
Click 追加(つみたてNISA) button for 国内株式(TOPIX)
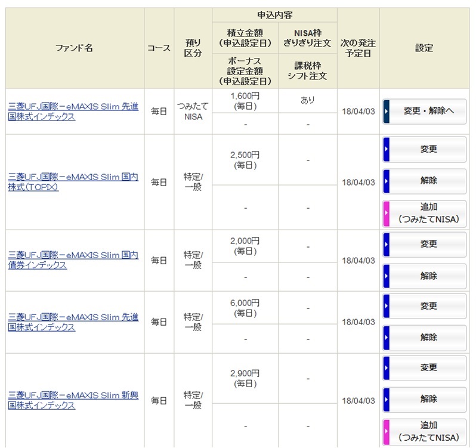click(x=424, y=214)
